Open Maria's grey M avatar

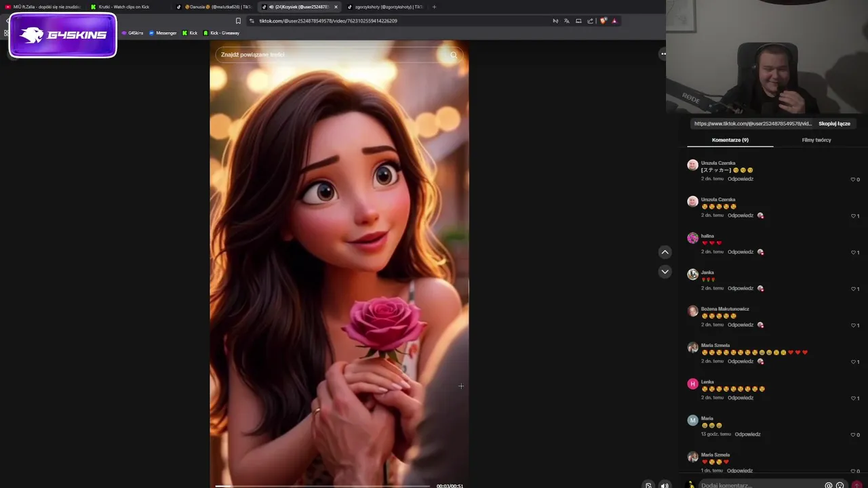(x=692, y=420)
